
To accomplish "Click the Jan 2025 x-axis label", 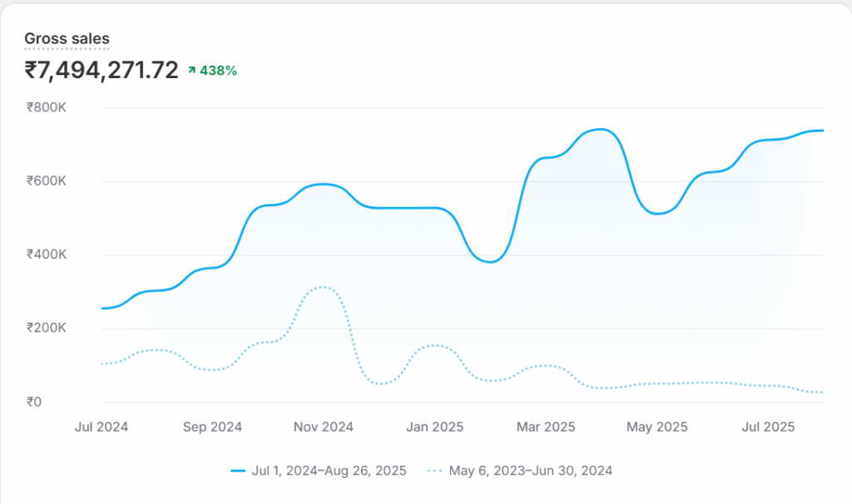I will click(434, 427).
